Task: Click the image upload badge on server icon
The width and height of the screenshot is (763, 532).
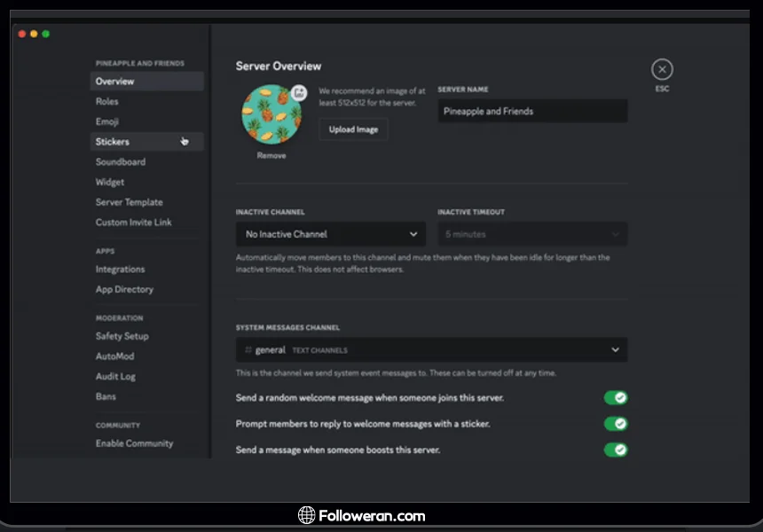Action: (299, 92)
